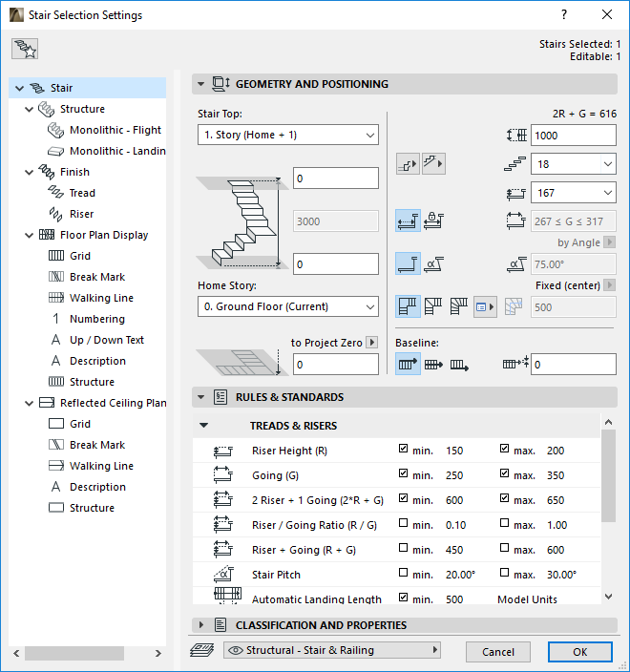630x672 pixels.
Task: Select the angle-based pitch icon
Action: (x=433, y=263)
